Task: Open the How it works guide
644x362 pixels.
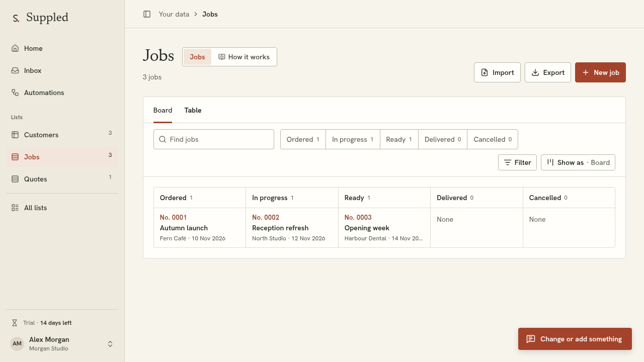Action: point(244,57)
